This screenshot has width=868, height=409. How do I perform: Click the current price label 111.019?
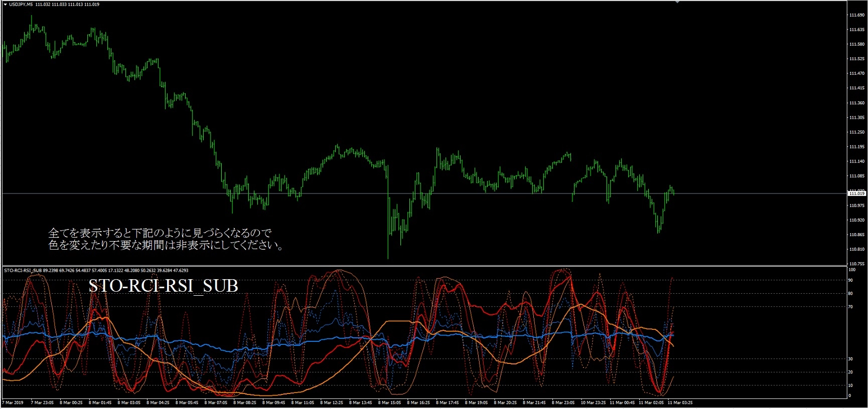coord(856,193)
